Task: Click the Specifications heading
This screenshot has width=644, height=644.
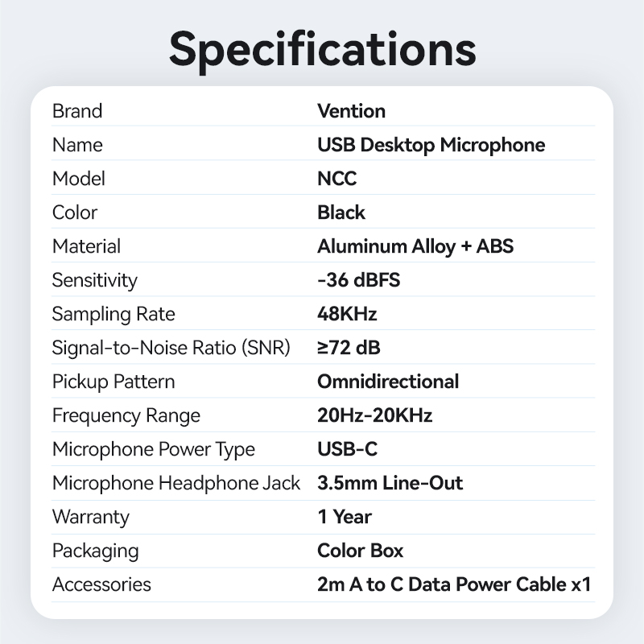Action: click(x=322, y=48)
